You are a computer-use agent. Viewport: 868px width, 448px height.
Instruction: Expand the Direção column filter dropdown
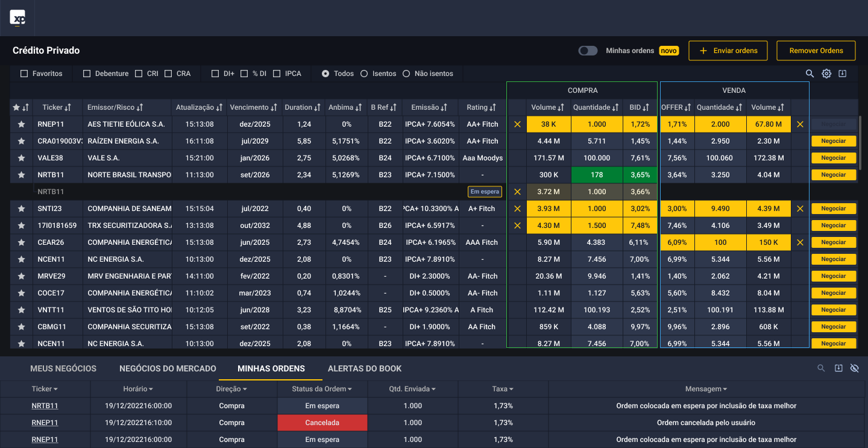point(231,390)
